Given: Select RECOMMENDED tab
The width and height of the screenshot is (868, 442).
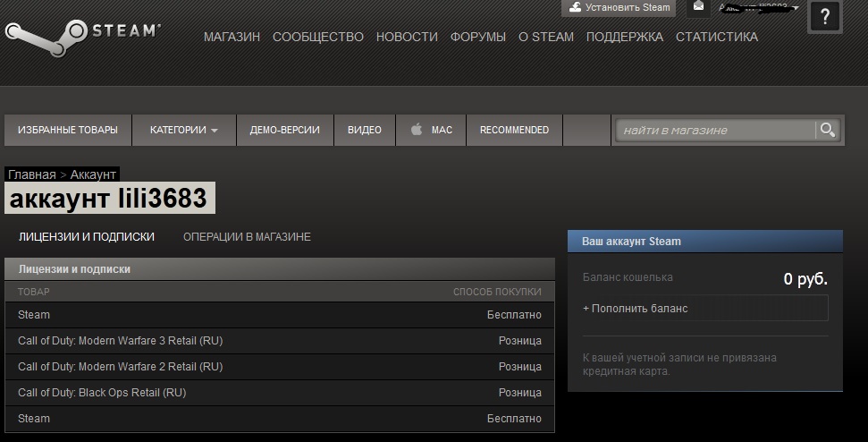Looking at the screenshot, I should (x=514, y=130).
